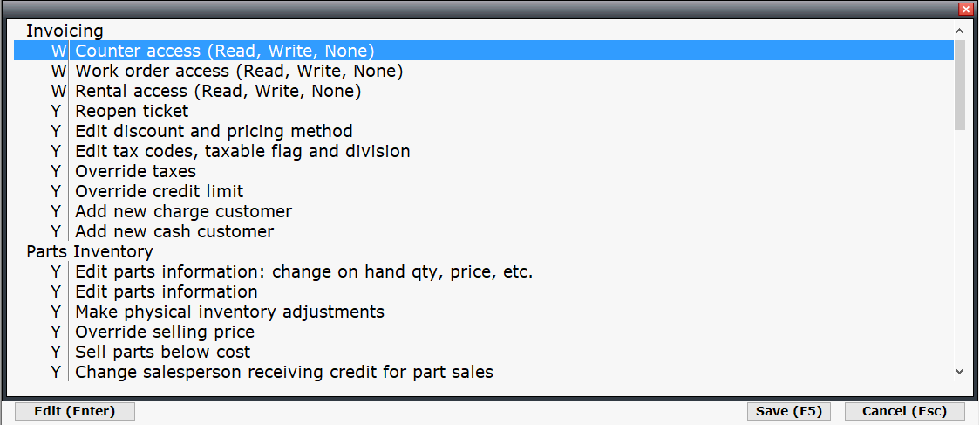Choose Edit discount and pricing method
Image resolution: width=980 pixels, height=425 pixels.
click(214, 132)
